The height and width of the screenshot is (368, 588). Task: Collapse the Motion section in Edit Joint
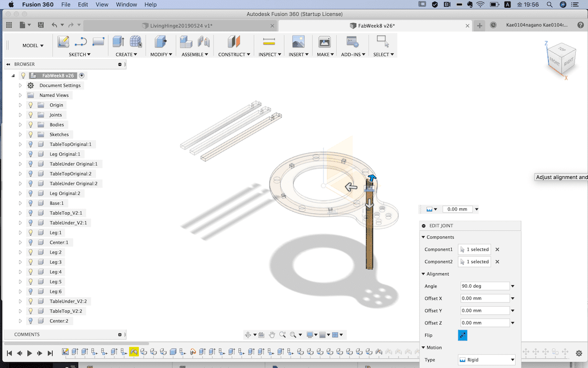click(x=423, y=348)
